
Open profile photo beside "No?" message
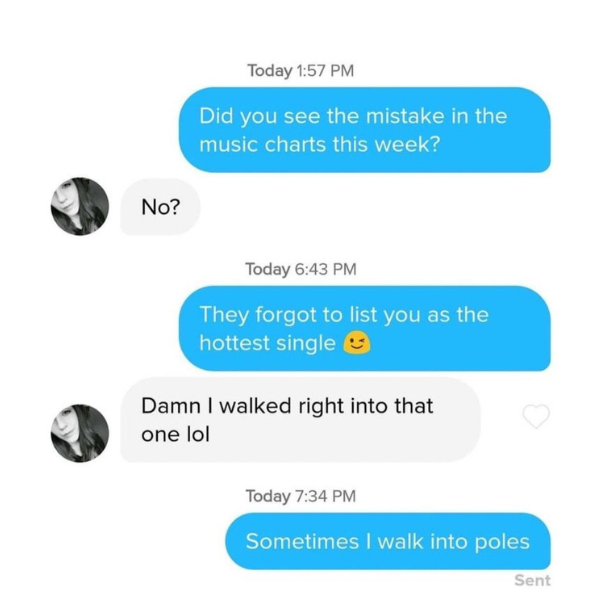click(80, 206)
